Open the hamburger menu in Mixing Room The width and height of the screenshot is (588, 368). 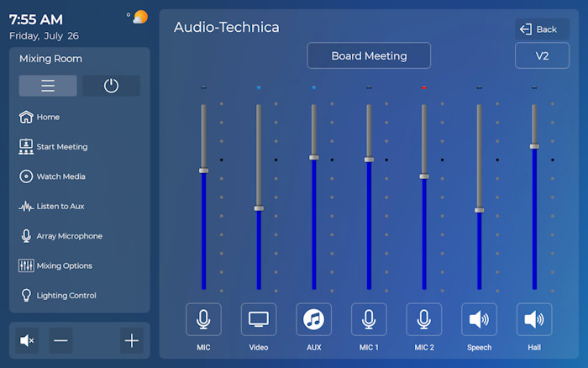tap(48, 86)
